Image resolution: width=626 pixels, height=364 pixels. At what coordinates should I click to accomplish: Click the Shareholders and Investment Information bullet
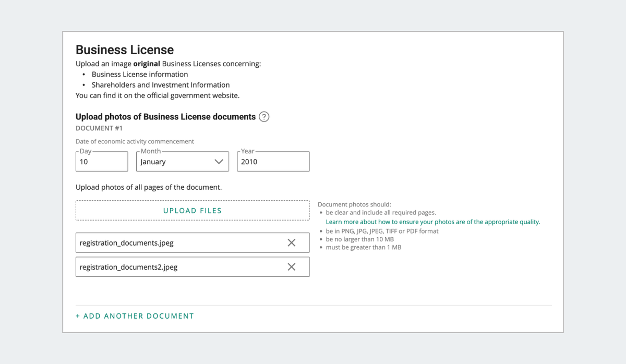161,85
